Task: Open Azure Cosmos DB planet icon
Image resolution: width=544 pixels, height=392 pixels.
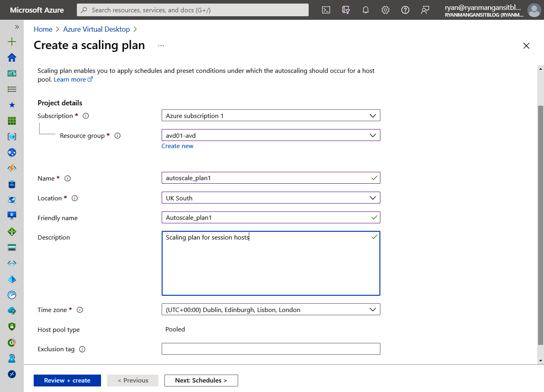Action: pos(12,200)
